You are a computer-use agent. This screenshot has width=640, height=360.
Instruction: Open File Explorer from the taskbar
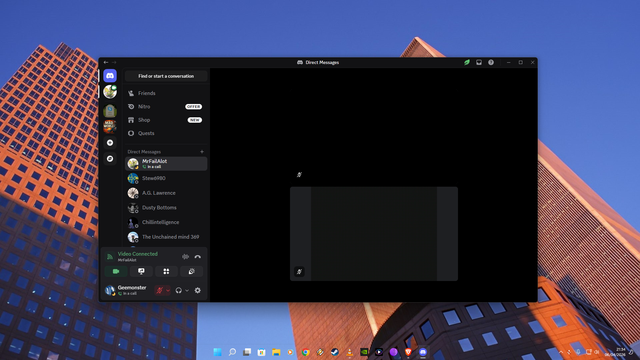276,352
